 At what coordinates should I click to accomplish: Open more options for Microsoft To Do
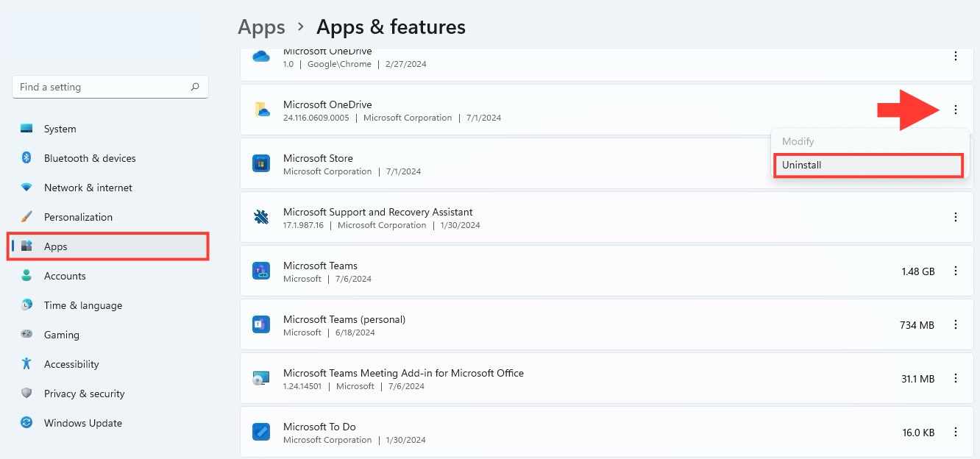[x=956, y=432]
